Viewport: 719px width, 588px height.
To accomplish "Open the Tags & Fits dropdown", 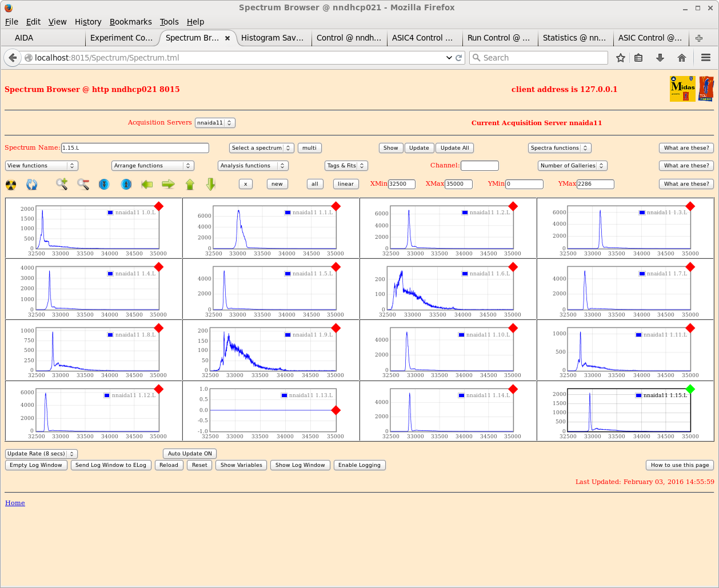I will (x=346, y=166).
